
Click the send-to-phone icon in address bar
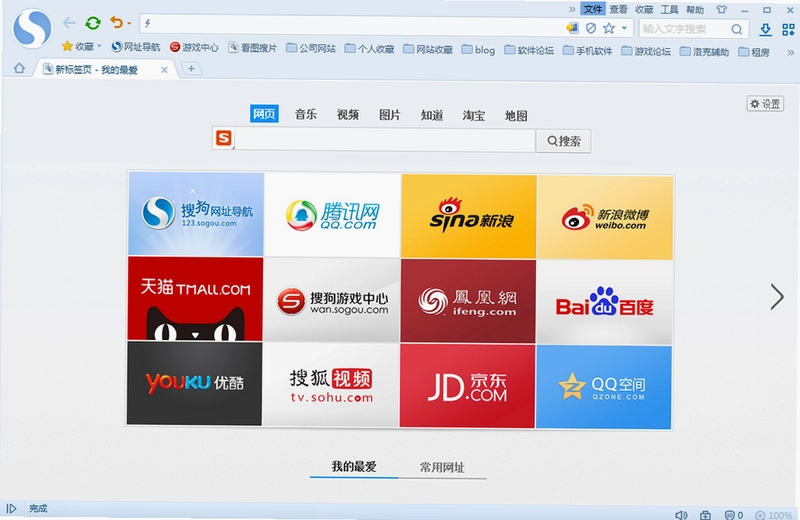[x=572, y=28]
